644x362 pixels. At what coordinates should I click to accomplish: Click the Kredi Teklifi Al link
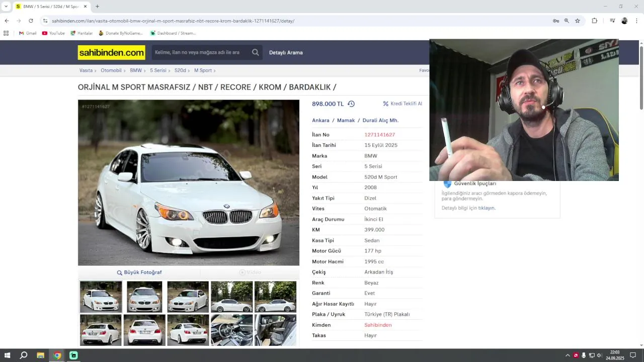[403, 104]
